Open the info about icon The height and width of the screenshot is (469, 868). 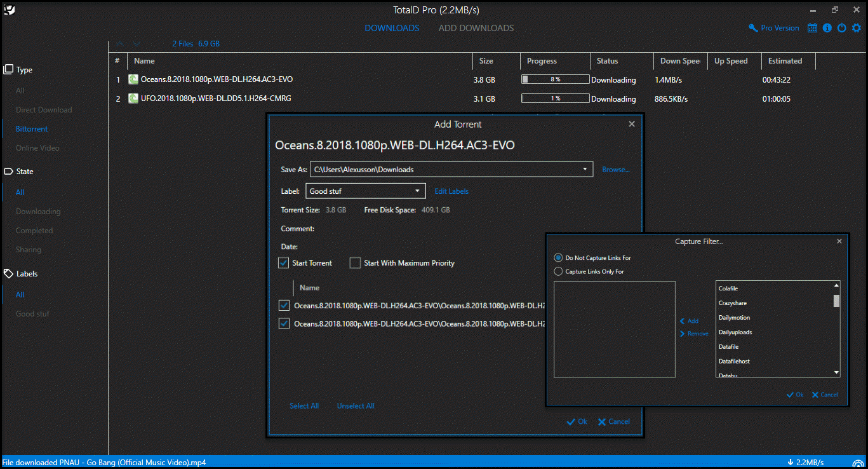point(827,28)
